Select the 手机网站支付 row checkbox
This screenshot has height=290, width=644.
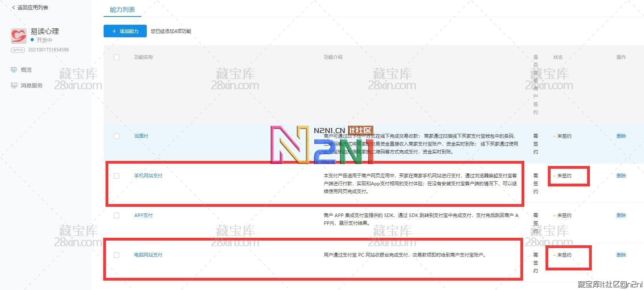117,176
